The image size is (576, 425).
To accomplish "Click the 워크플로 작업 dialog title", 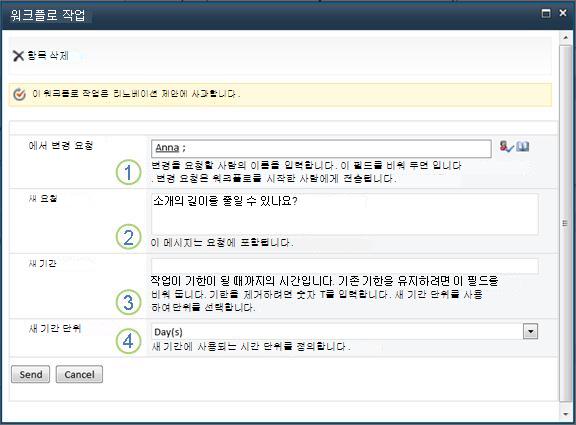I will [48, 15].
